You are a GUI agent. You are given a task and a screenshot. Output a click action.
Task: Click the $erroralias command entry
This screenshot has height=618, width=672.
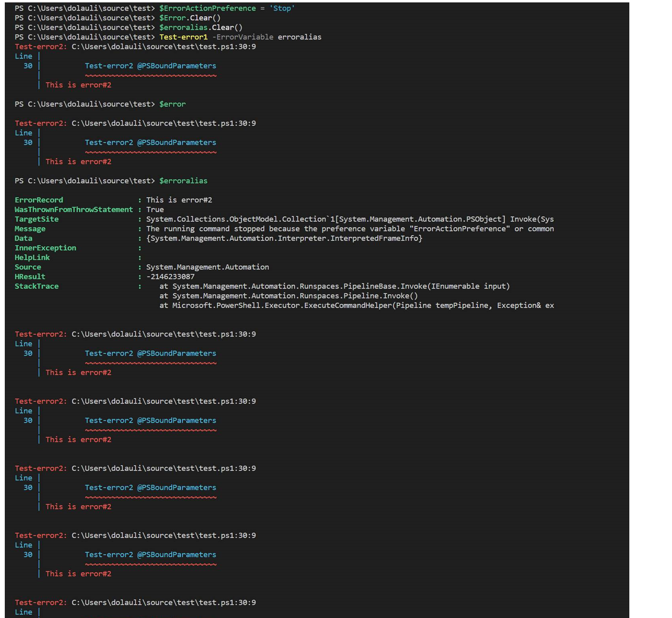point(185,180)
